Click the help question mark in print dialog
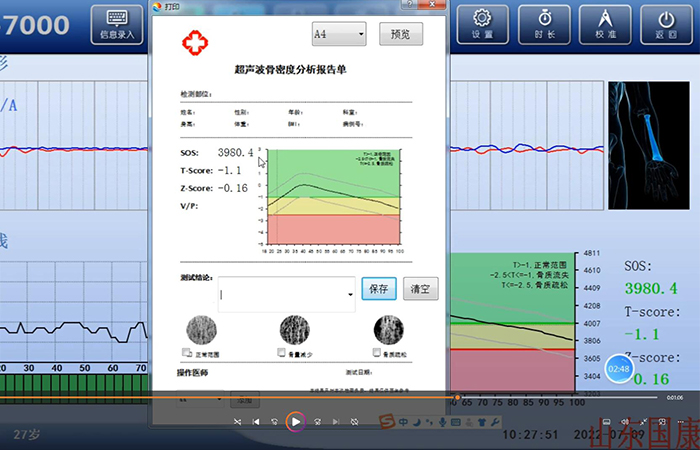Screen dimensions: 700x450 click(x=410, y=4)
